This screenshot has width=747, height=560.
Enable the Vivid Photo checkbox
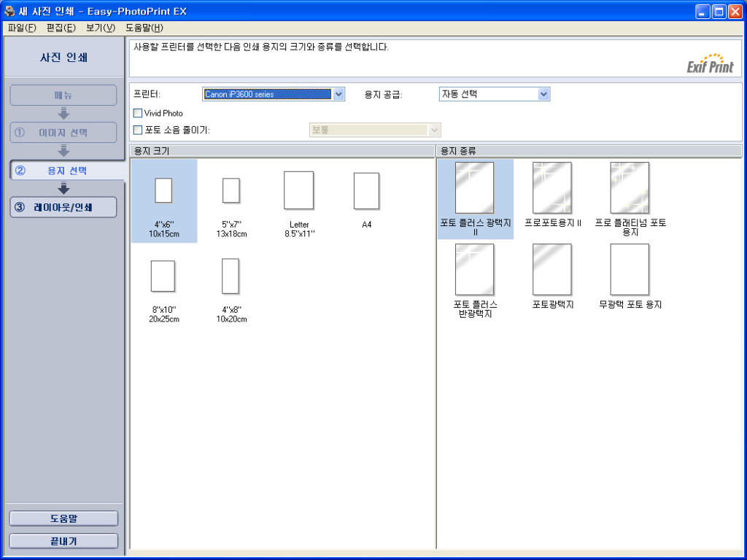point(138,113)
